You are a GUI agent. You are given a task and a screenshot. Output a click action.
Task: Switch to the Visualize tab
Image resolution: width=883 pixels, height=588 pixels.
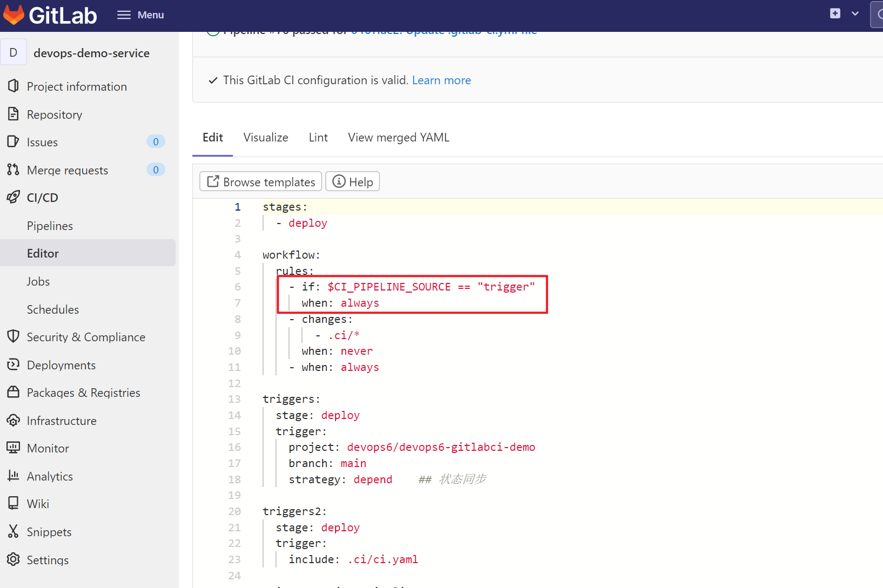pos(266,137)
